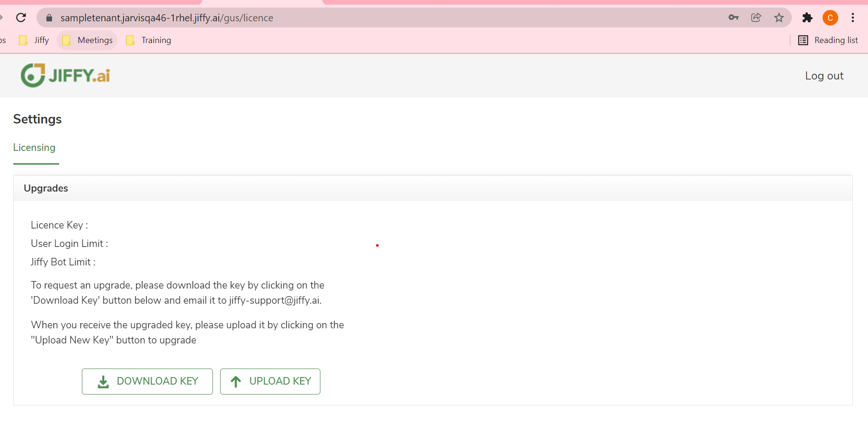Open the orange C profile avatar
Viewport: 868px width, 439px height.
(830, 18)
